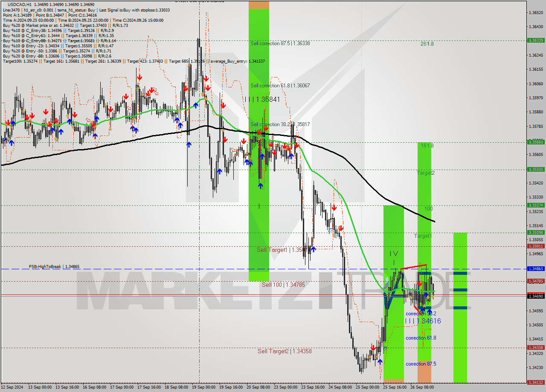Screen dimensions: 546x392
Task: Click 'Sell correction 87.5 | 1.36338' label
Action: click(280, 43)
